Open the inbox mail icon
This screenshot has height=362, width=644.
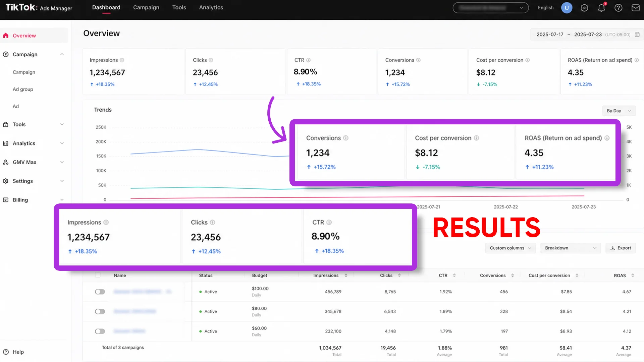click(635, 8)
